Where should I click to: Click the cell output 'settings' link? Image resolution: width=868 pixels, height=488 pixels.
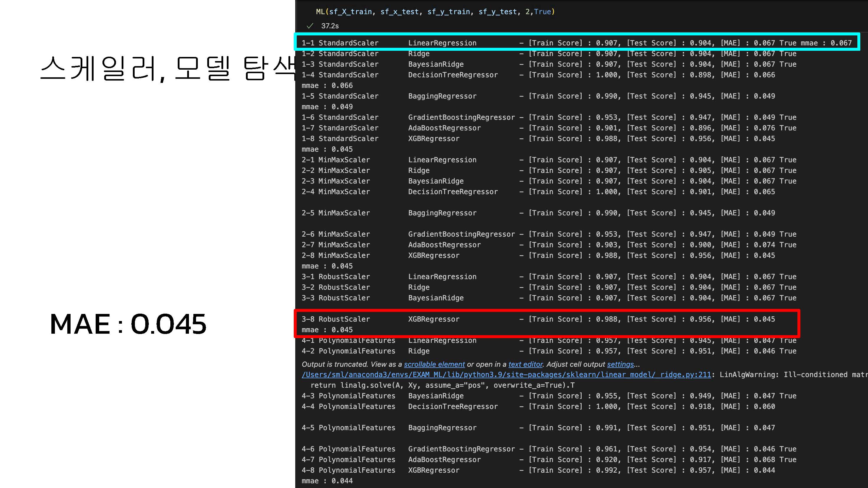click(x=620, y=364)
